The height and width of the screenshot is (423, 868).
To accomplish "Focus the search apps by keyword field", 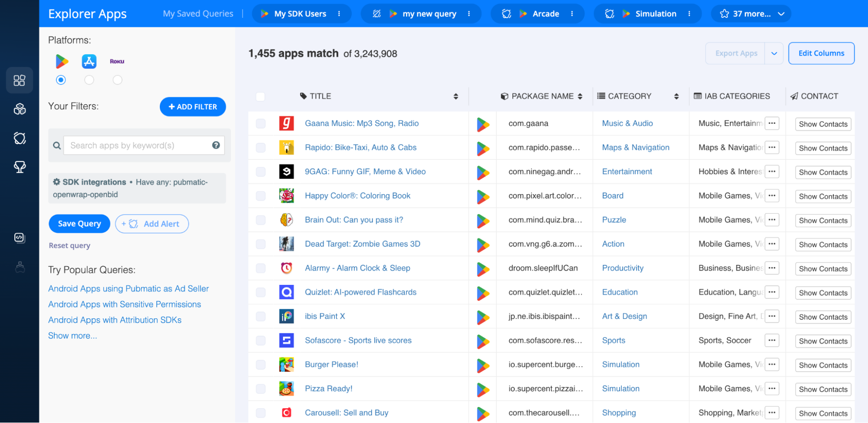I will point(144,145).
